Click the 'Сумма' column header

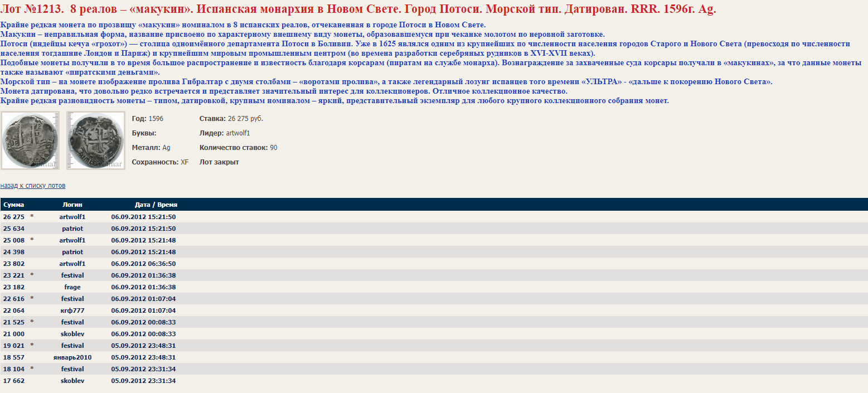click(14, 205)
